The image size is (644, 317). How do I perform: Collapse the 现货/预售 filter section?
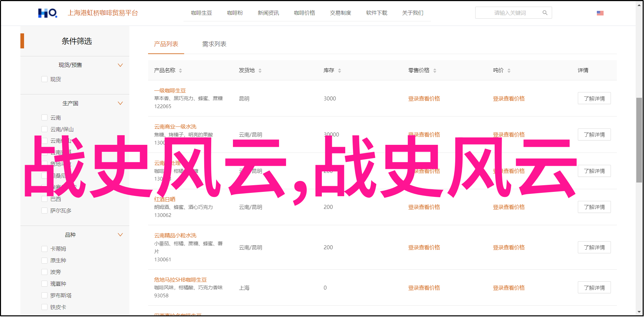(x=120, y=65)
